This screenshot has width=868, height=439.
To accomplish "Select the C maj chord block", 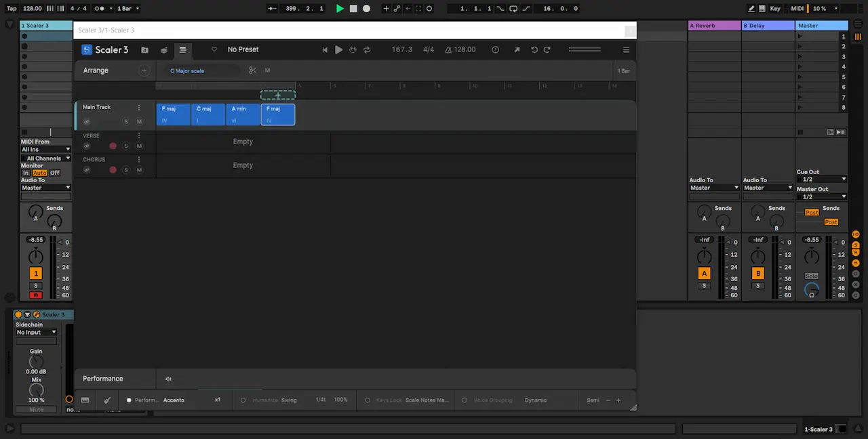I will click(x=208, y=114).
